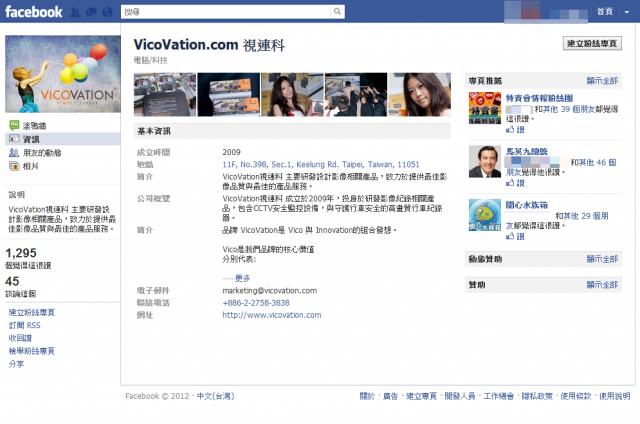Report page with 檢舉粉絲專頁 link
Image resolution: width=640 pixels, height=424 pixels.
32,351
